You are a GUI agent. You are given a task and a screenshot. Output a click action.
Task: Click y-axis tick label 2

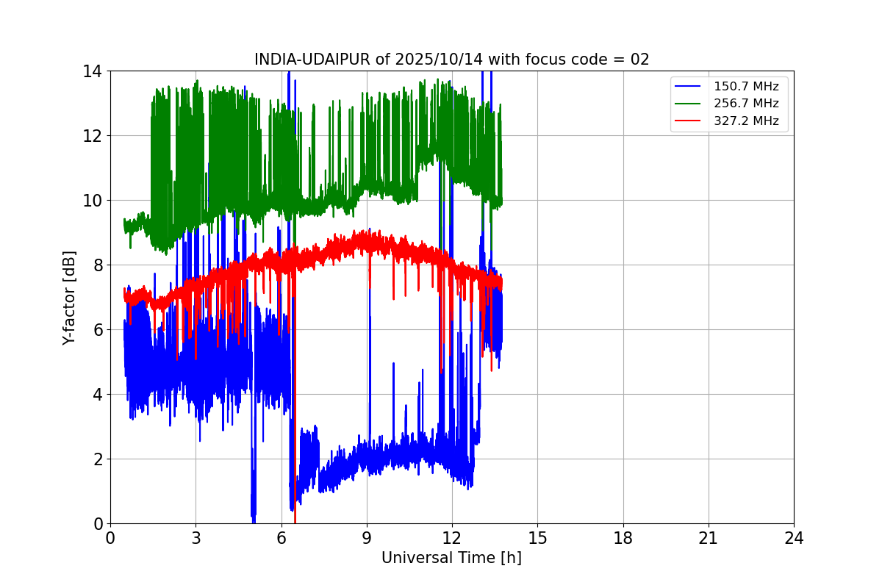coord(97,459)
